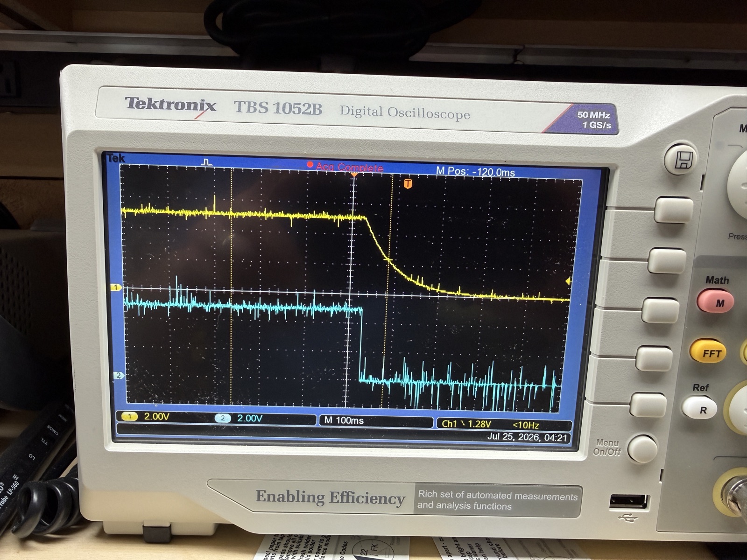Push the Menu On/Off button
Screen dimensions: 747x560
click(x=643, y=448)
